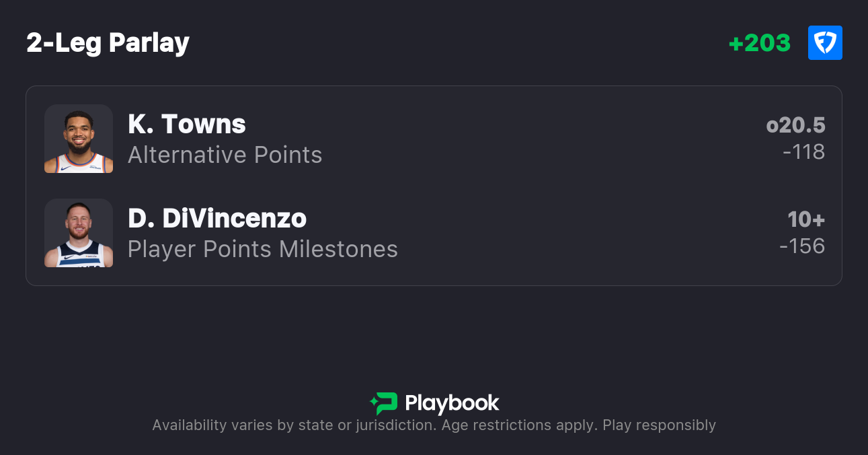This screenshot has width=868, height=455.
Task: Click the -118 odds value
Action: pyautogui.click(x=803, y=152)
